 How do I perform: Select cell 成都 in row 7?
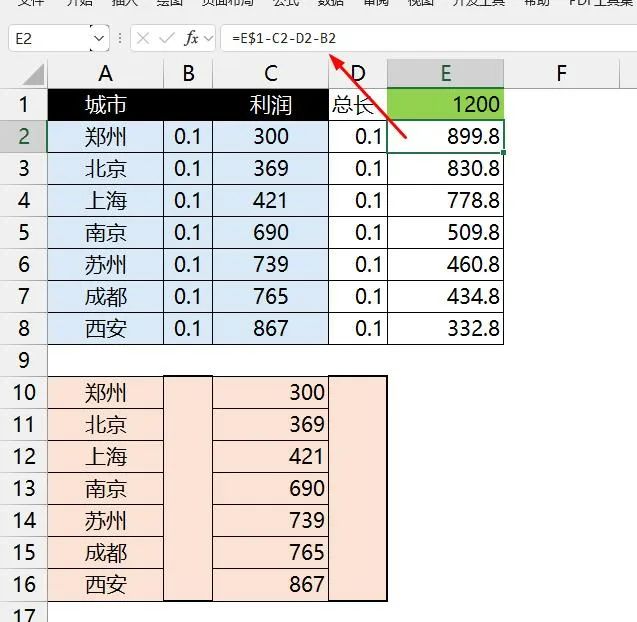tap(106, 297)
